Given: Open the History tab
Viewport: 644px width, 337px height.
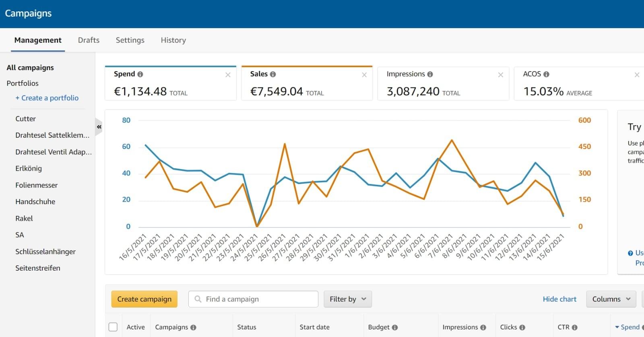Looking at the screenshot, I should pos(173,40).
